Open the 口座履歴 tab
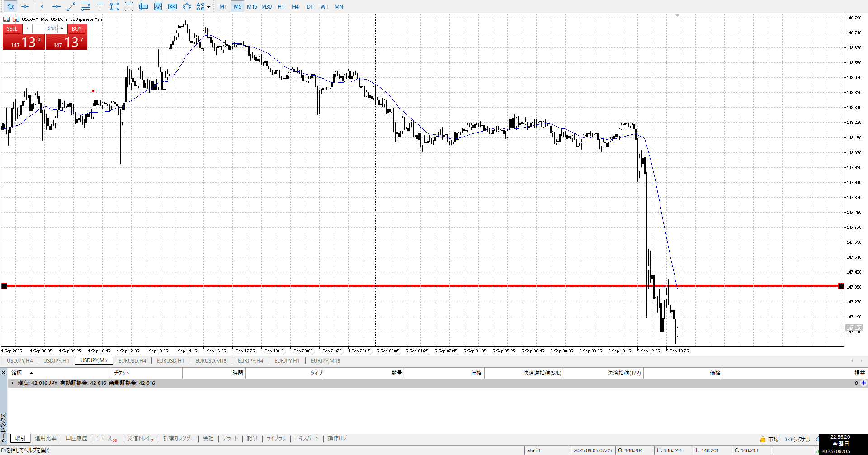The image size is (868, 455). (x=76, y=438)
